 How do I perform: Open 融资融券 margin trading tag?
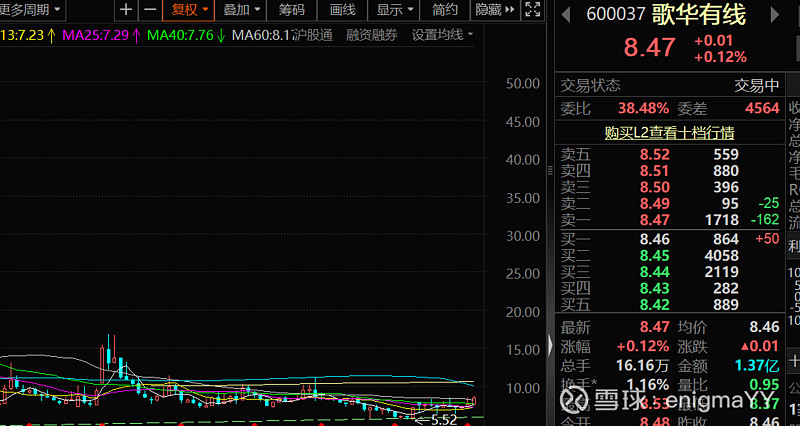click(x=371, y=35)
